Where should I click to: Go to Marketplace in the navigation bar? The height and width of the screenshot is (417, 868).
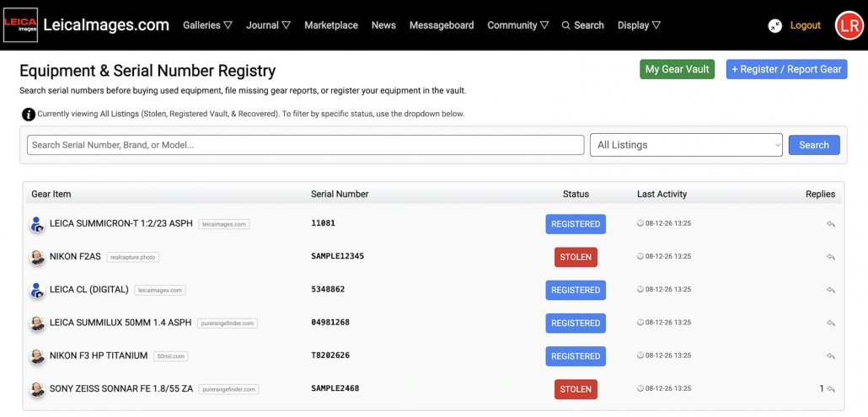(331, 25)
